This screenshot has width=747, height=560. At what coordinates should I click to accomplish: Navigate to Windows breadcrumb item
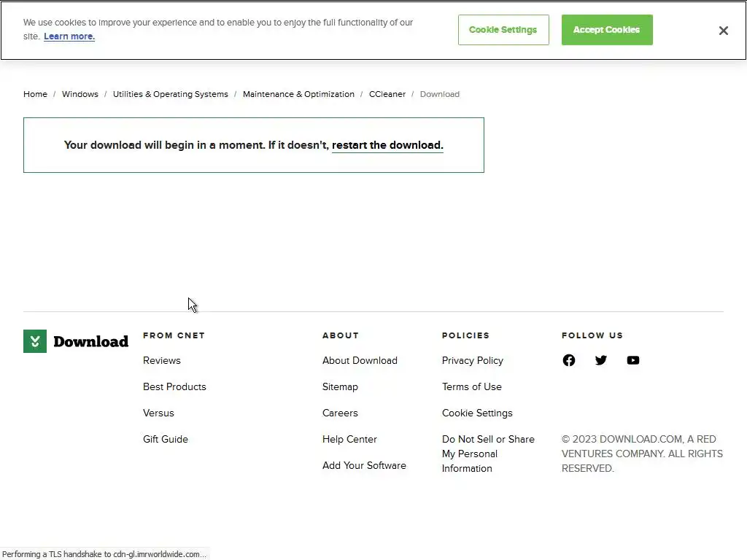click(x=80, y=94)
